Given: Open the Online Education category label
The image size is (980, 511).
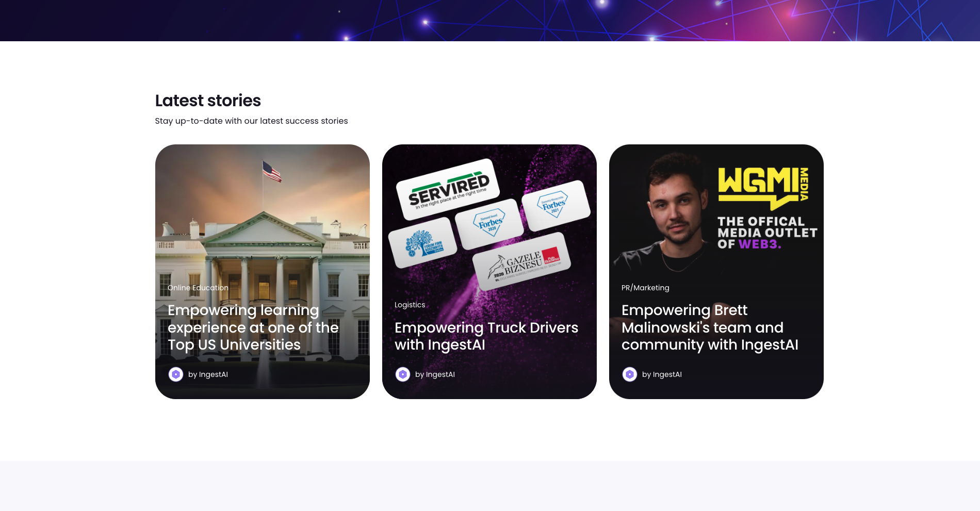Looking at the screenshot, I should [x=198, y=288].
